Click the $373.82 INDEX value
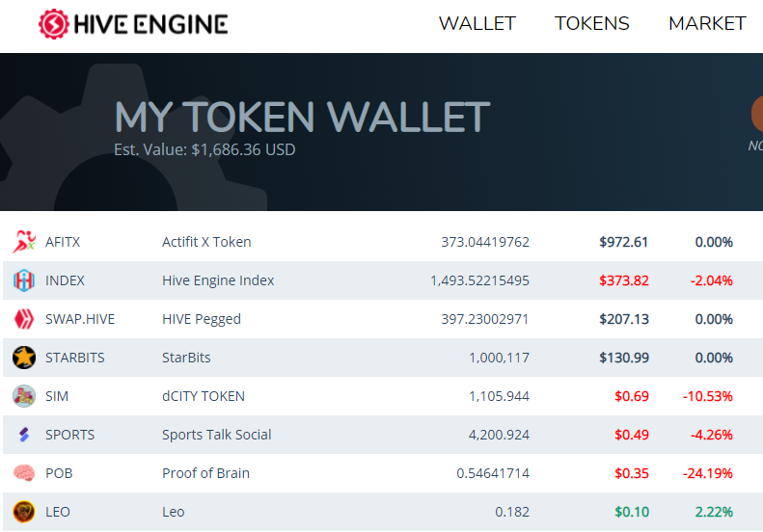The image size is (763, 532). click(624, 280)
